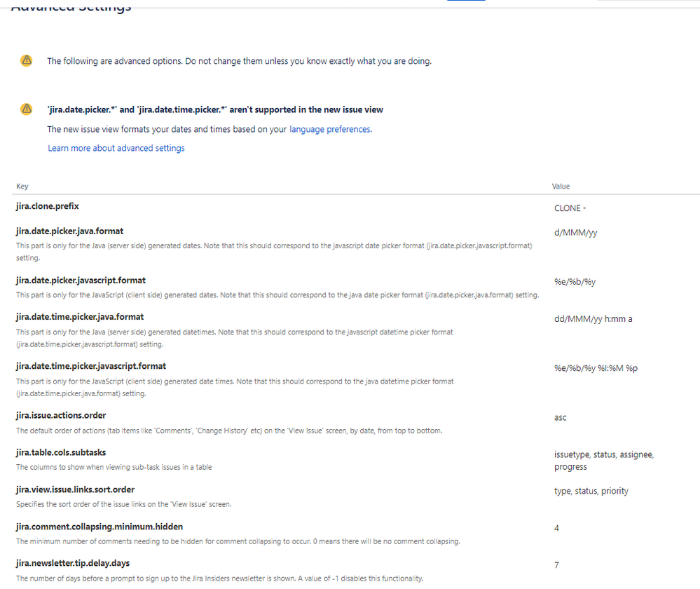This screenshot has width=700, height=589.
Task: Click warning icon beside jira.date.picker notice
Action: pos(27,109)
